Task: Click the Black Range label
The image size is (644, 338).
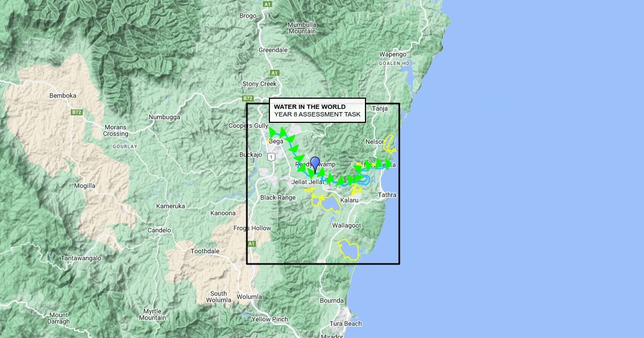Action: pos(278,197)
